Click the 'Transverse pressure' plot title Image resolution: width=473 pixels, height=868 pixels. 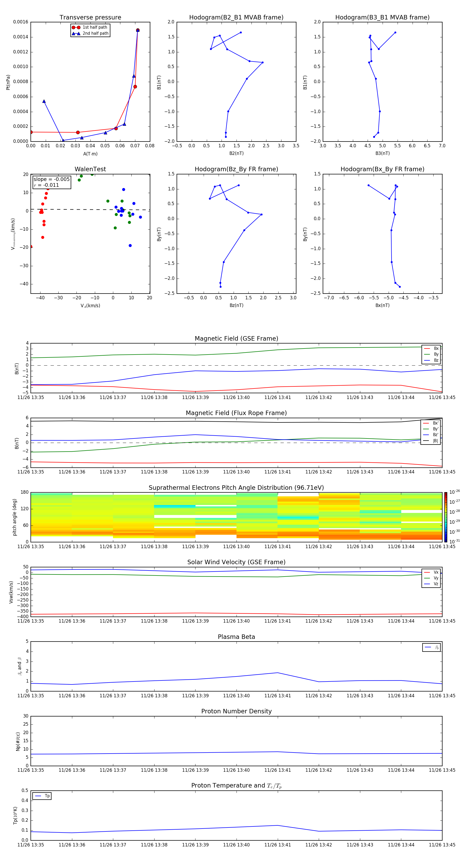point(90,18)
